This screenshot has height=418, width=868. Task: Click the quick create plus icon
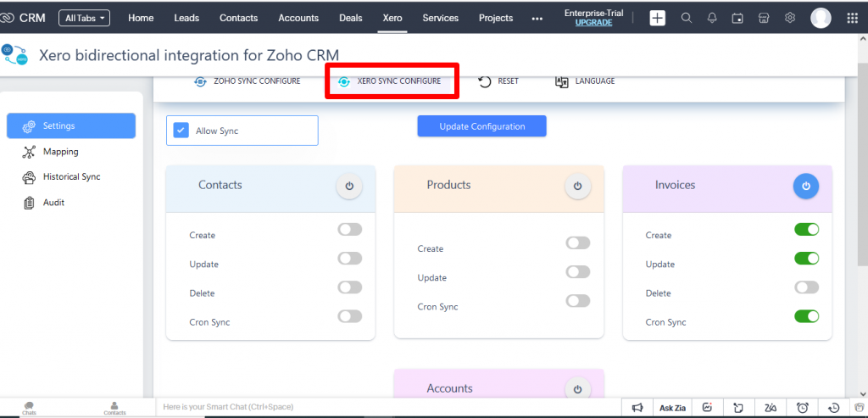[657, 19]
